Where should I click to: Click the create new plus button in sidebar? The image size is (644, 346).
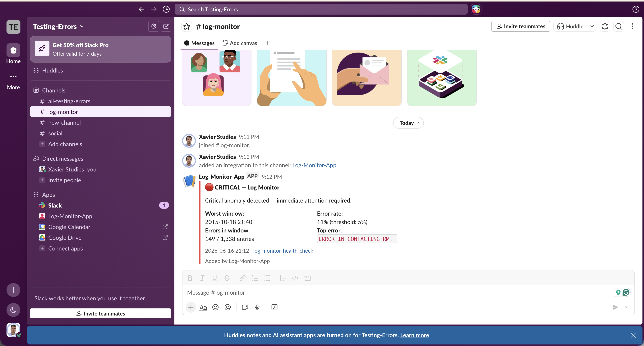coord(13,290)
